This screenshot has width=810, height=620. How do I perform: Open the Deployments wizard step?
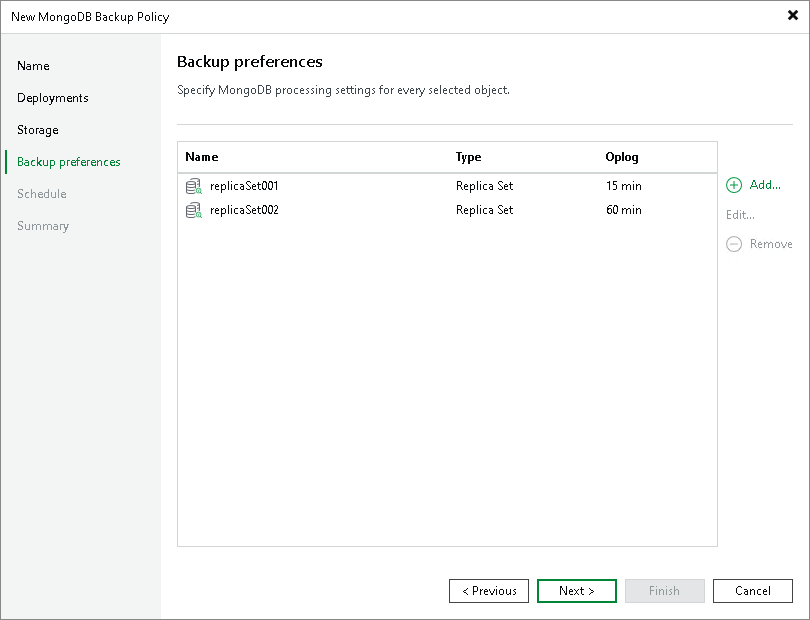(x=53, y=98)
